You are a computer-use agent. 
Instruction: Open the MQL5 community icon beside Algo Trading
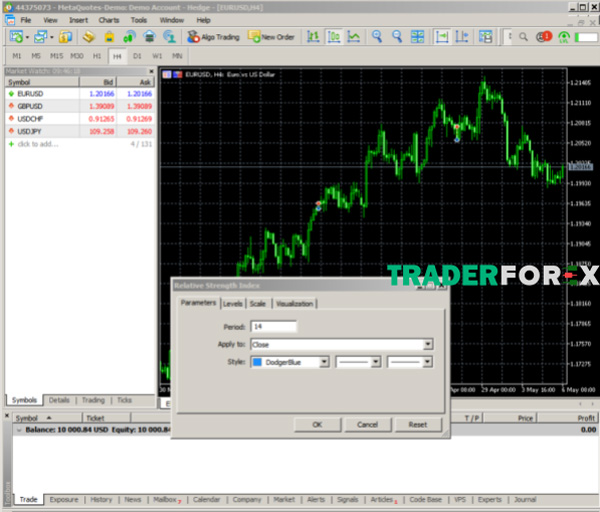point(169,37)
